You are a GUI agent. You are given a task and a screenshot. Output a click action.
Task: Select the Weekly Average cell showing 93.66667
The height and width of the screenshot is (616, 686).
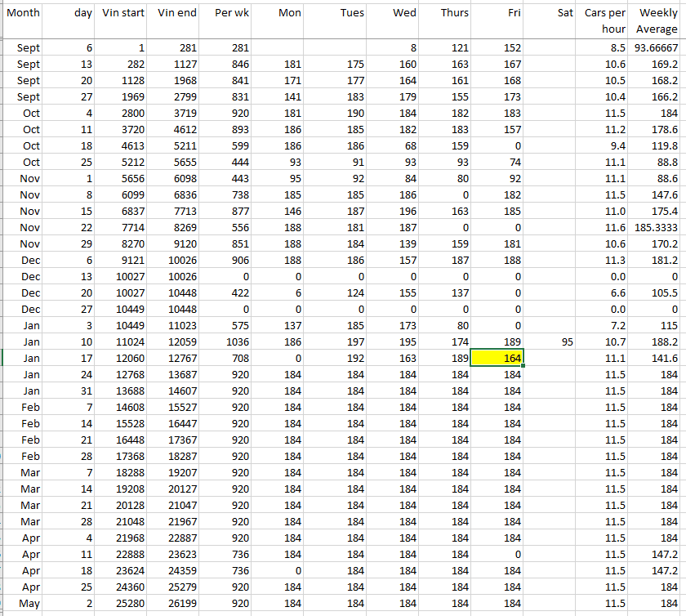(x=657, y=47)
